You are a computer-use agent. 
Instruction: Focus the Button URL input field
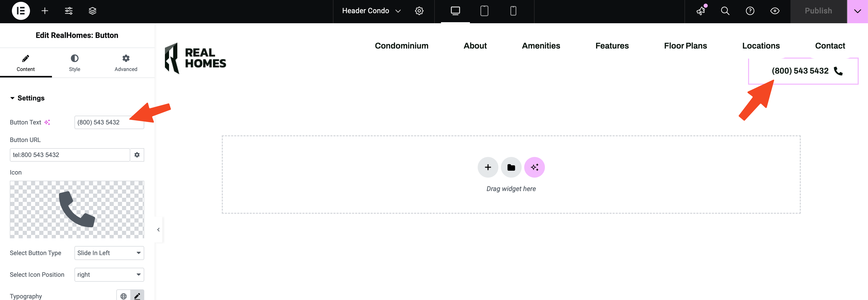[x=70, y=155]
